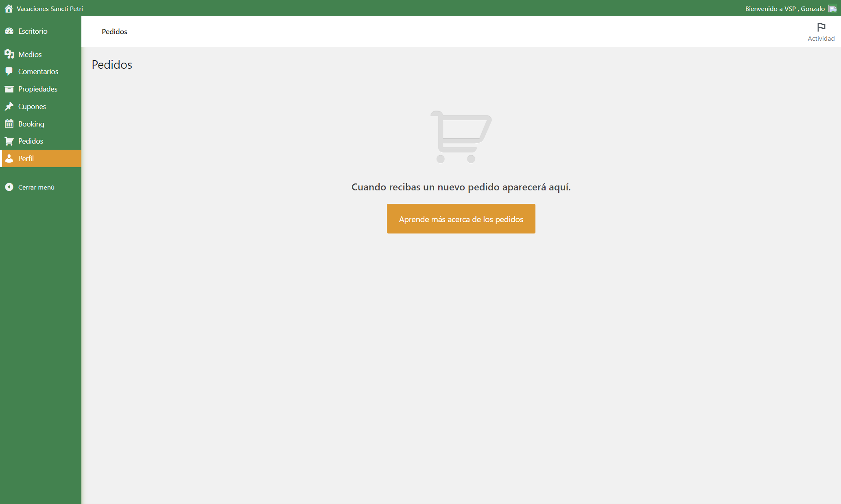Go to the Medios section

[41, 54]
